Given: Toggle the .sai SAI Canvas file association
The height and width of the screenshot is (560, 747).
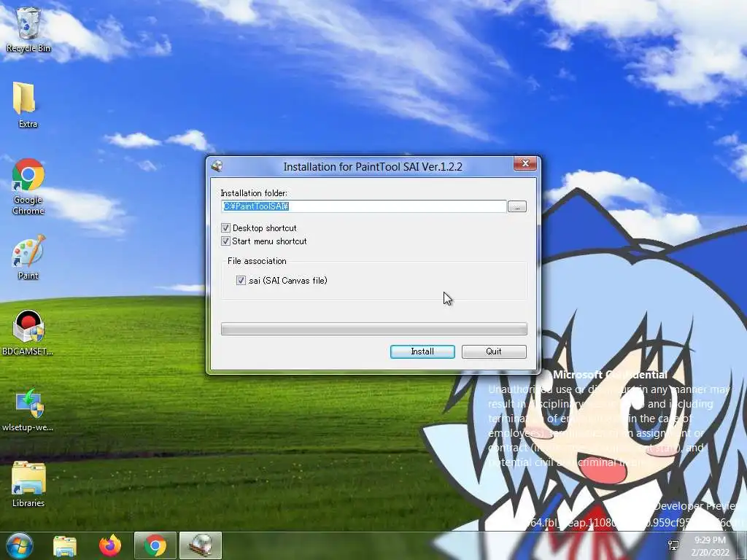Looking at the screenshot, I should point(241,281).
